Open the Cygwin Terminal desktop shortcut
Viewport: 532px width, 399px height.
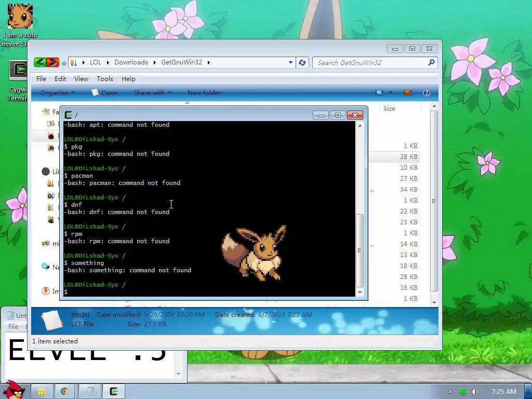coord(18,81)
